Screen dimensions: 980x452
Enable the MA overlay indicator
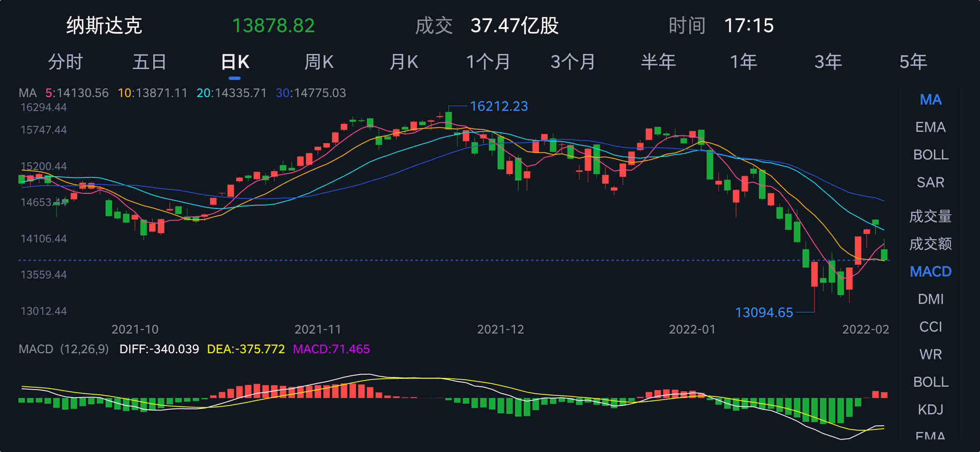(931, 100)
